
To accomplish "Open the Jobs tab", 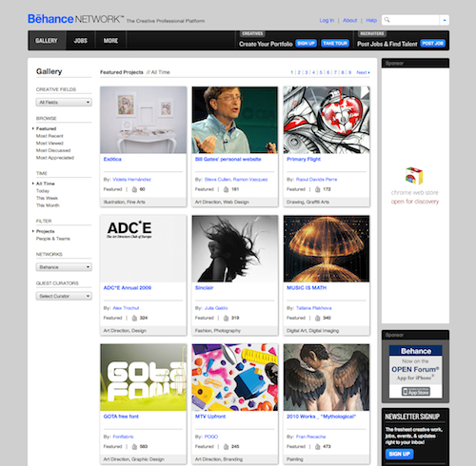I will (x=81, y=41).
